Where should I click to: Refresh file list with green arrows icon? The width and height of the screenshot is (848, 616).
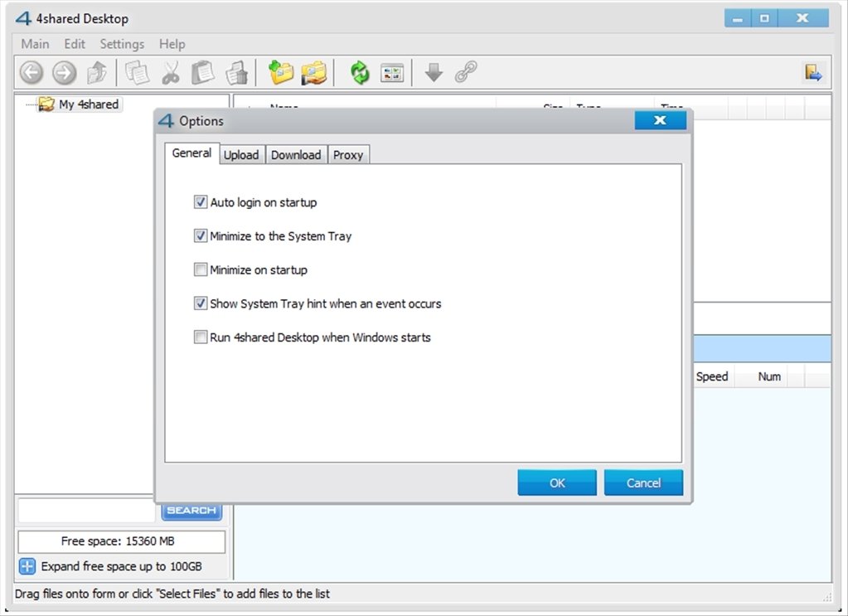coord(360,72)
